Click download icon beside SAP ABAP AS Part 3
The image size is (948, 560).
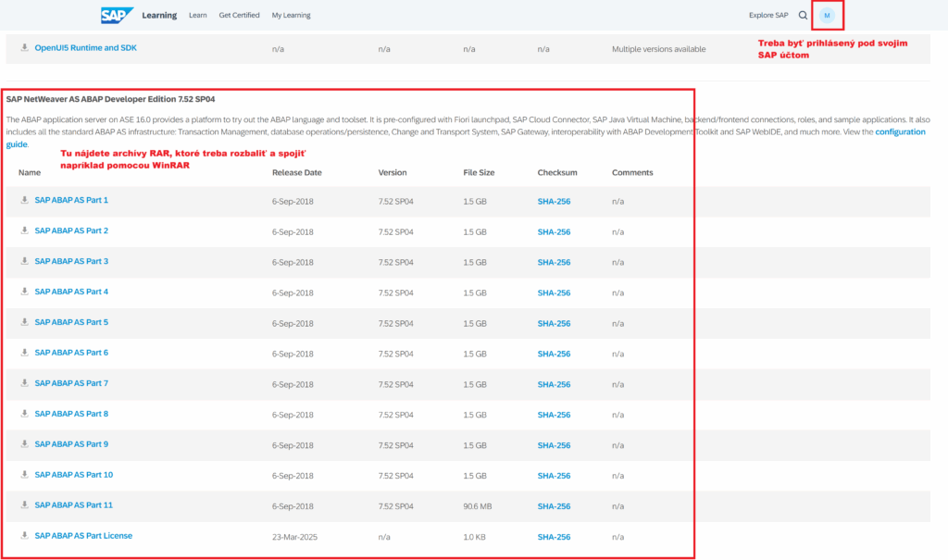(x=25, y=261)
